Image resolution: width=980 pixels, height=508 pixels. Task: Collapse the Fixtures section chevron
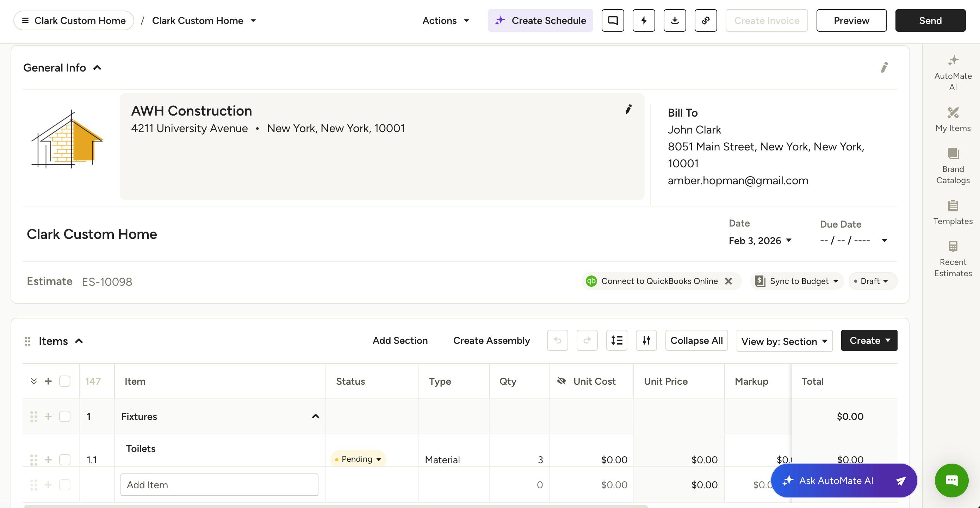pyautogui.click(x=315, y=416)
